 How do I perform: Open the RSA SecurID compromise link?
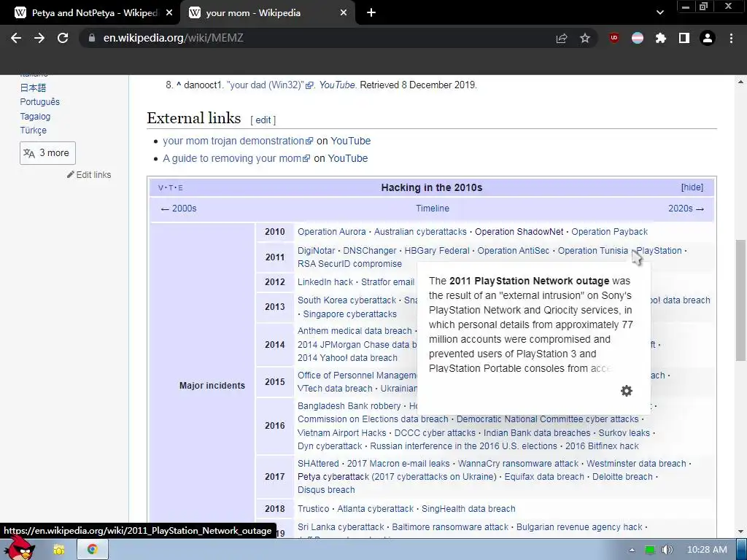(x=349, y=264)
